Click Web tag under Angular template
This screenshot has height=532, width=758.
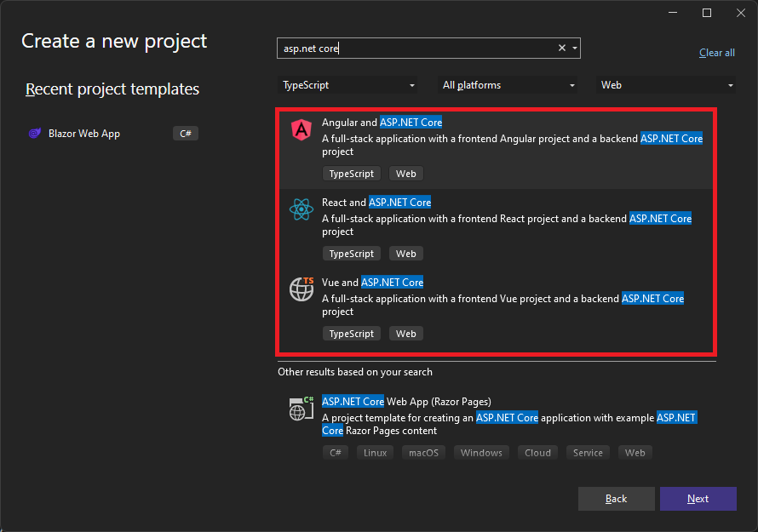tap(406, 174)
